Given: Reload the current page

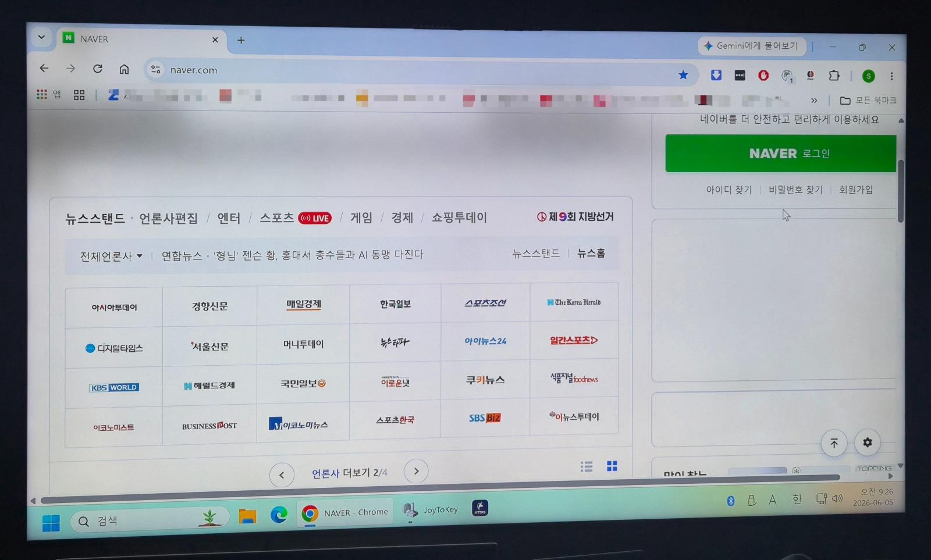Looking at the screenshot, I should 98,69.
